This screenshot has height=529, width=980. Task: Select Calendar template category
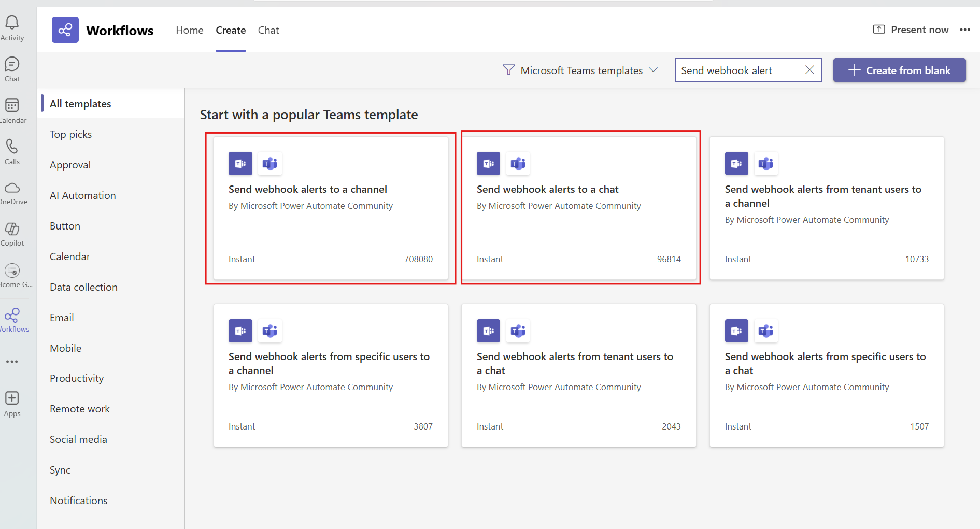[112, 256]
